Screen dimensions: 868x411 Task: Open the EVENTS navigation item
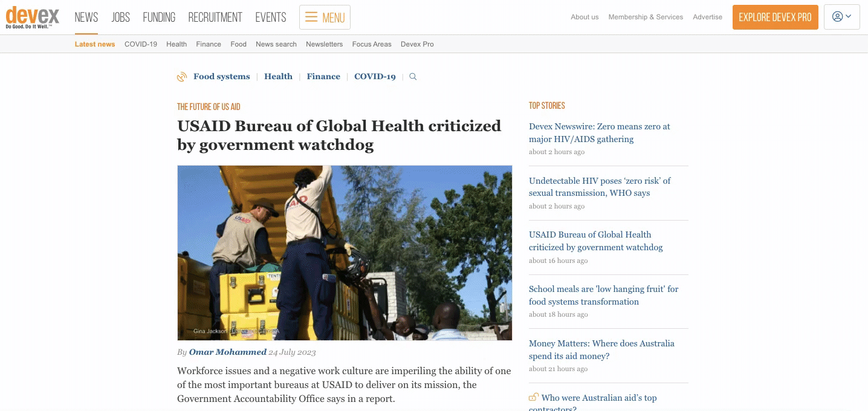pos(271,18)
